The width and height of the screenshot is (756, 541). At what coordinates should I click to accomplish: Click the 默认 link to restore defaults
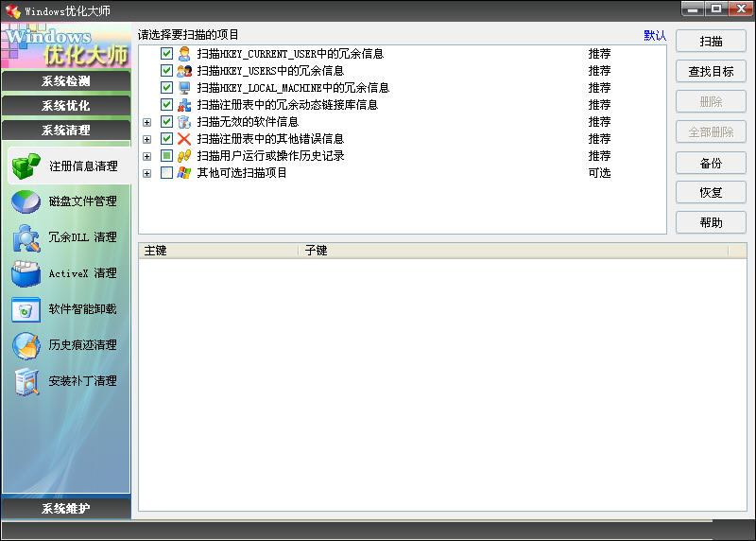[x=655, y=36]
